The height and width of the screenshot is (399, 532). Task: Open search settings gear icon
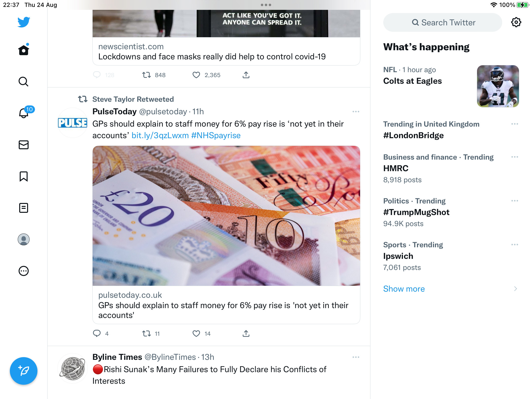516,22
